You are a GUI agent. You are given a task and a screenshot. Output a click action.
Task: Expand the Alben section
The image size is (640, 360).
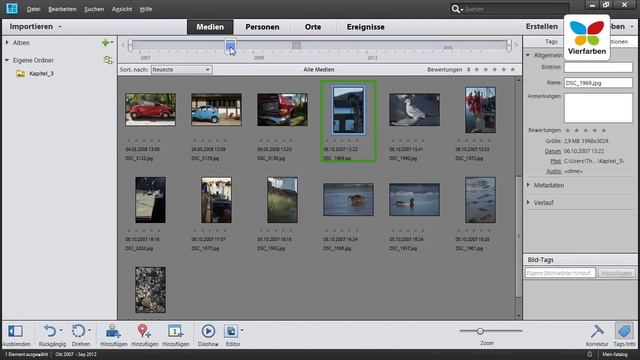pyautogui.click(x=7, y=42)
